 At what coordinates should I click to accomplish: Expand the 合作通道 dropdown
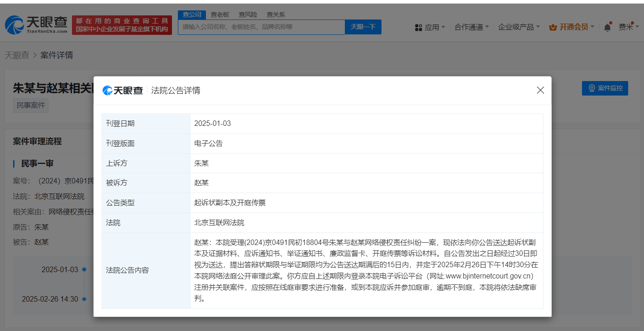(x=469, y=27)
